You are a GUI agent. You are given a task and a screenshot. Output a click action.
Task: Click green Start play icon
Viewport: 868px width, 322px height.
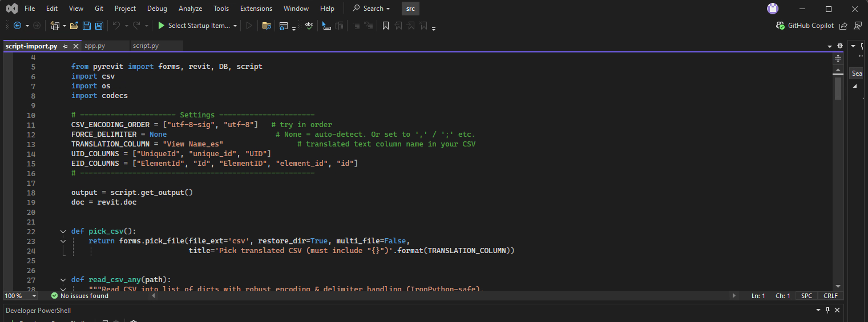click(x=161, y=26)
